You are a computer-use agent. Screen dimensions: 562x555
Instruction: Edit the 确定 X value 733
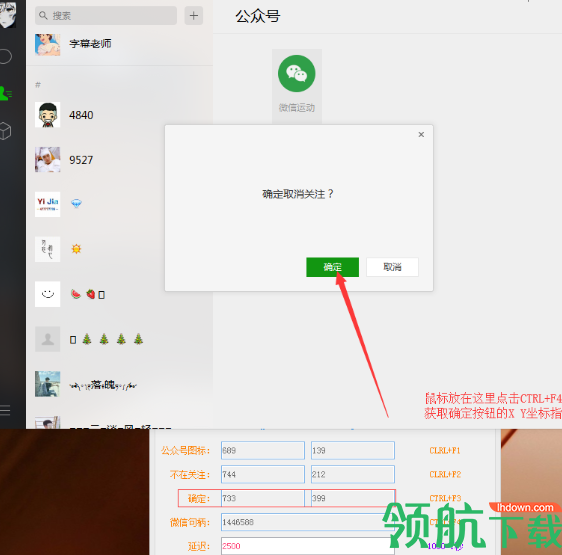click(x=263, y=498)
